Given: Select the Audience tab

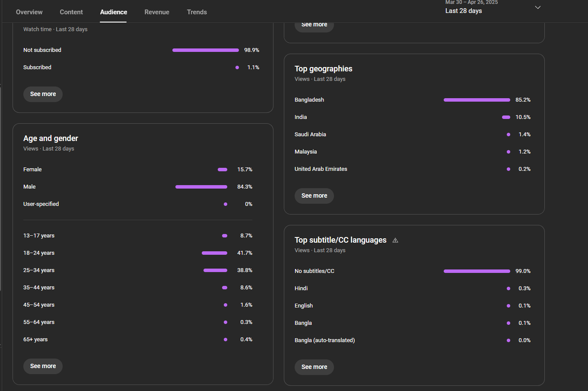Looking at the screenshot, I should pos(114,12).
